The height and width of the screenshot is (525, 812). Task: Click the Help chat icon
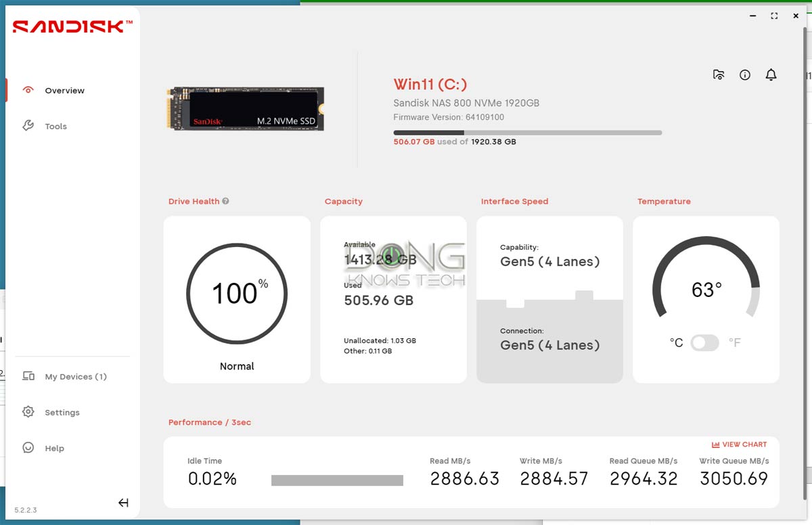click(x=28, y=448)
